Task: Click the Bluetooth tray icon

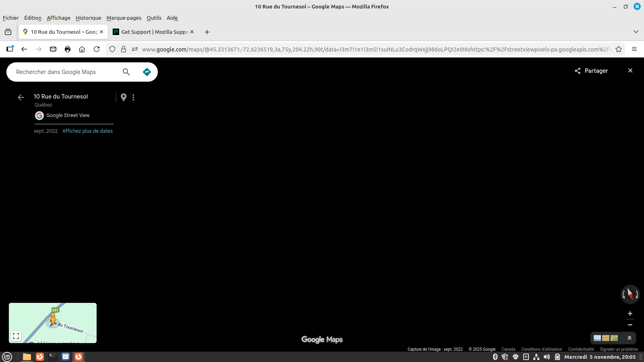Action: pyautogui.click(x=495, y=357)
